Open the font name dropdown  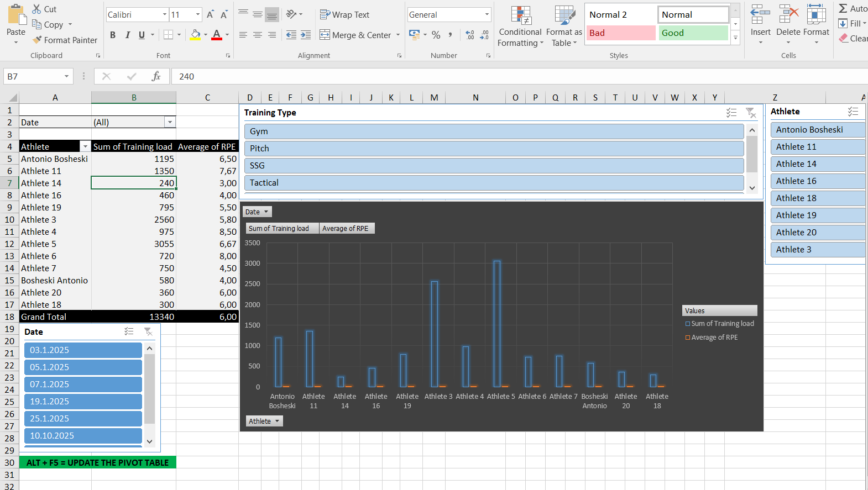pos(165,14)
